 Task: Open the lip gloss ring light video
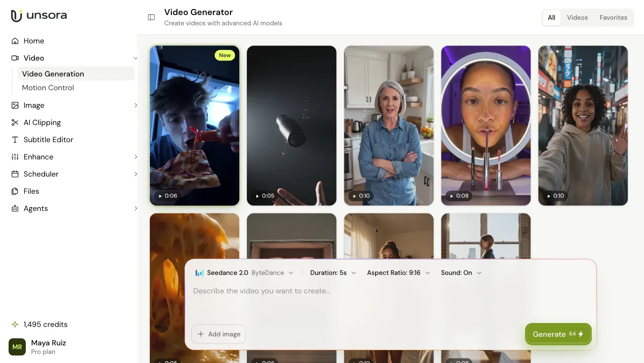[x=486, y=125]
